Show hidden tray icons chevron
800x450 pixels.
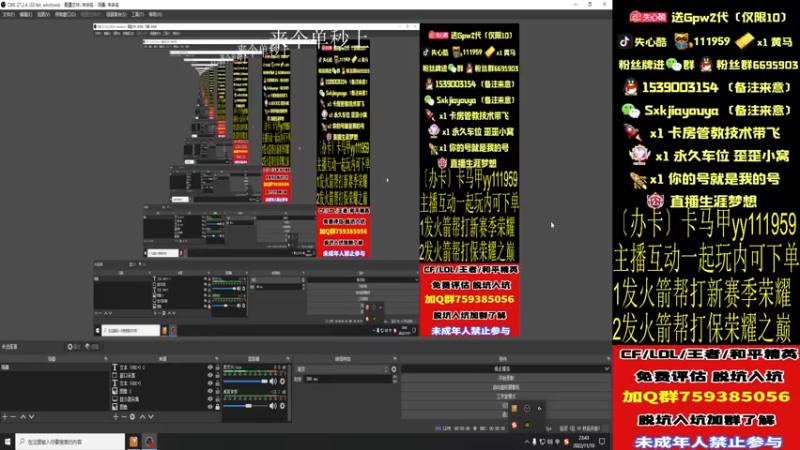tap(527, 442)
